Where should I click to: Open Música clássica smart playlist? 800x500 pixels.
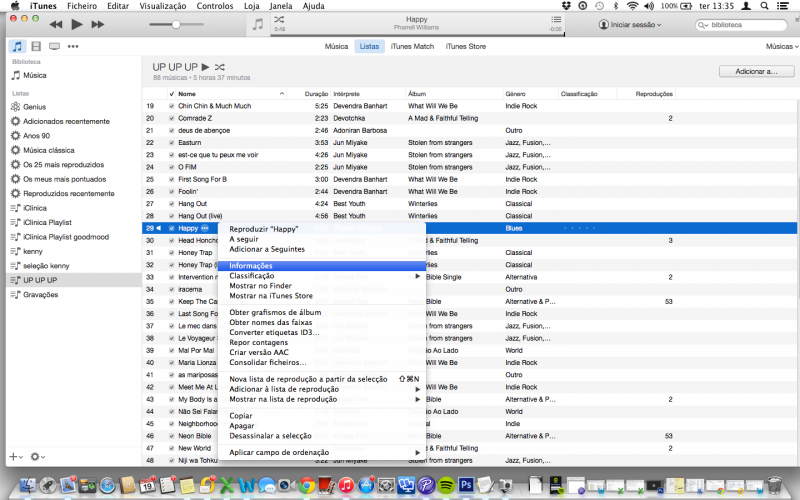(48, 150)
